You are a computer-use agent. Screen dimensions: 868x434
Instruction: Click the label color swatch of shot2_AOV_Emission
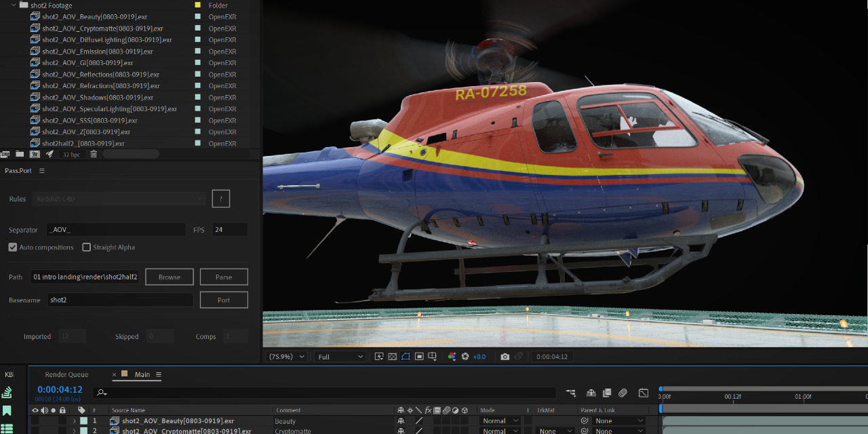(x=197, y=52)
